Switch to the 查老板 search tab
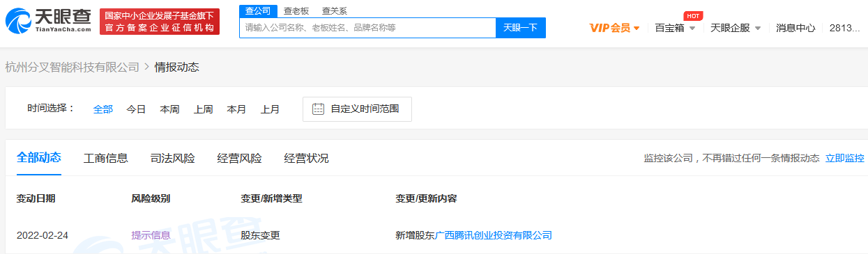Image resolution: width=868 pixels, height=254 pixels. [x=296, y=11]
